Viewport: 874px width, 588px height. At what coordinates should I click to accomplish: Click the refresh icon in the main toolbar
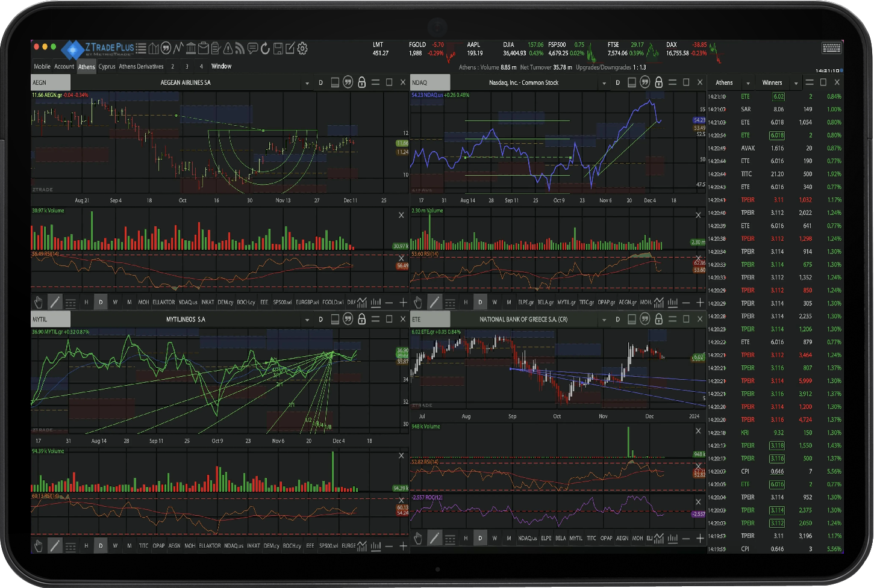(265, 48)
